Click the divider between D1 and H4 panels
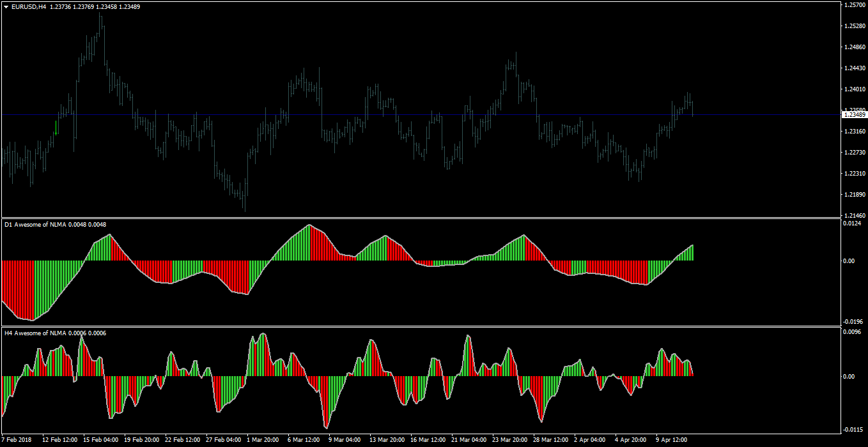Image resolution: width=868 pixels, height=447 pixels. point(420,327)
